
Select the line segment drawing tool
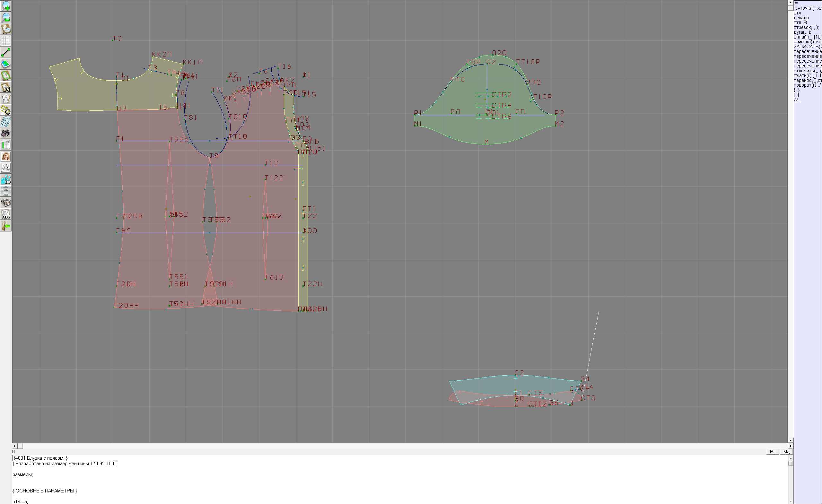[6, 52]
